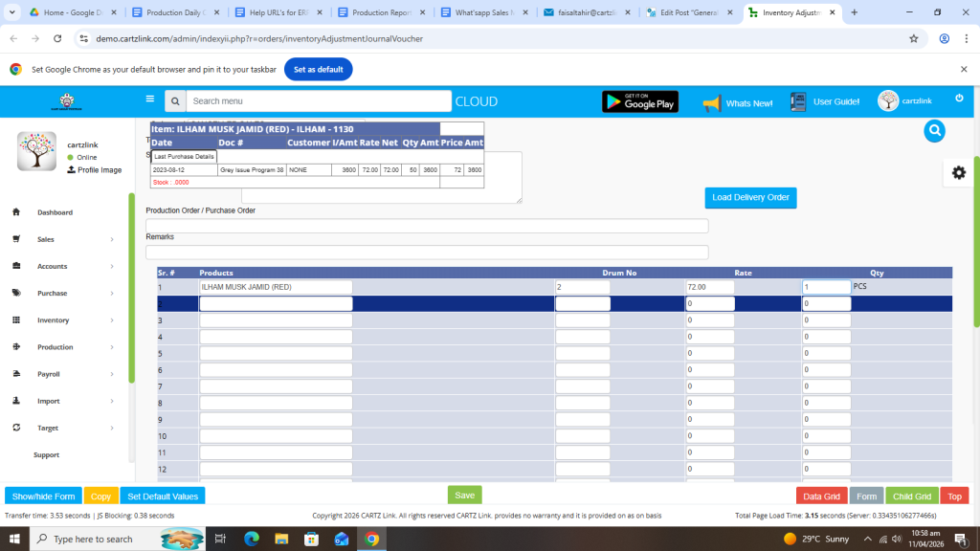The width and height of the screenshot is (980, 551).
Task: Open Microsoft Edge from the taskbar
Action: coord(252,539)
